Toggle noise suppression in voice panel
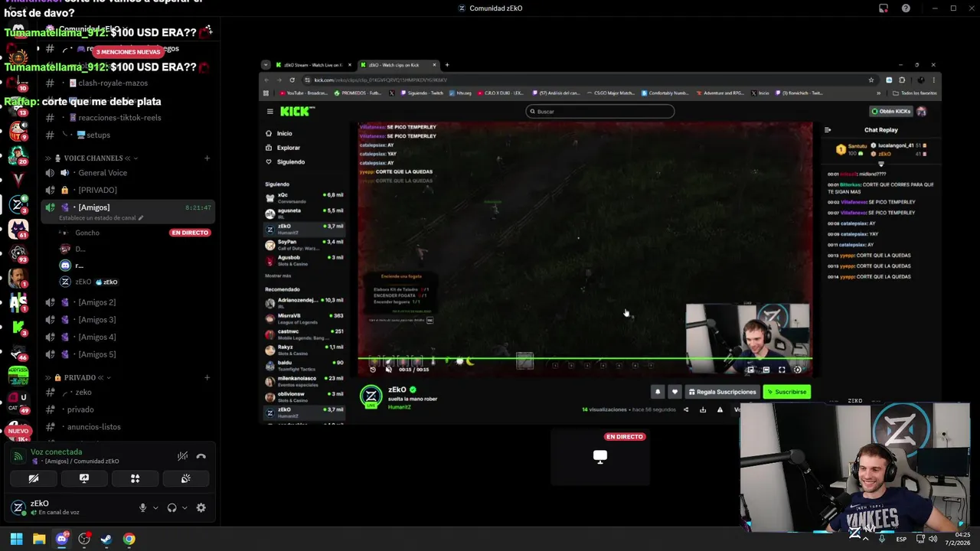The width and height of the screenshot is (980, 551). pyautogui.click(x=182, y=456)
